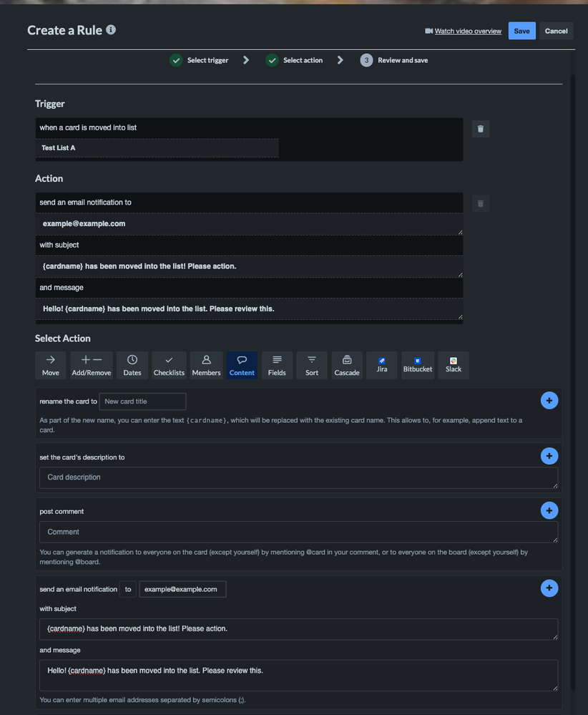
Task: Add the rename card action with plus button
Action: [x=549, y=400]
